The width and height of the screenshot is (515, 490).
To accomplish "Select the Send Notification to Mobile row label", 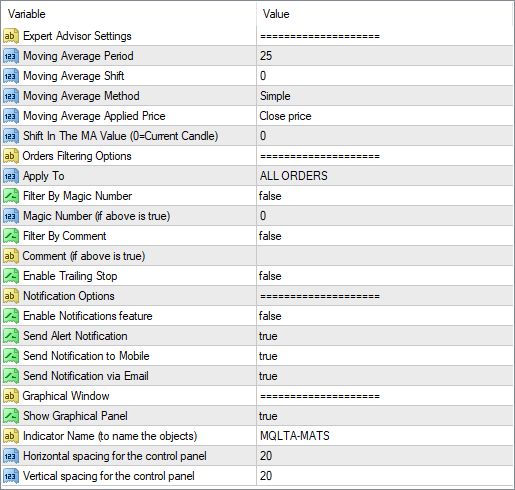I will [x=86, y=356].
